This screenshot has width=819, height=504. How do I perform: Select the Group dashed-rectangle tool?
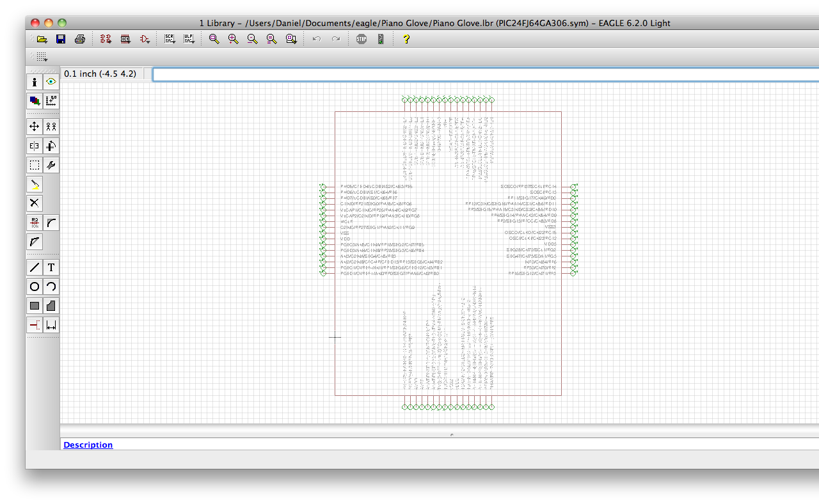click(35, 165)
